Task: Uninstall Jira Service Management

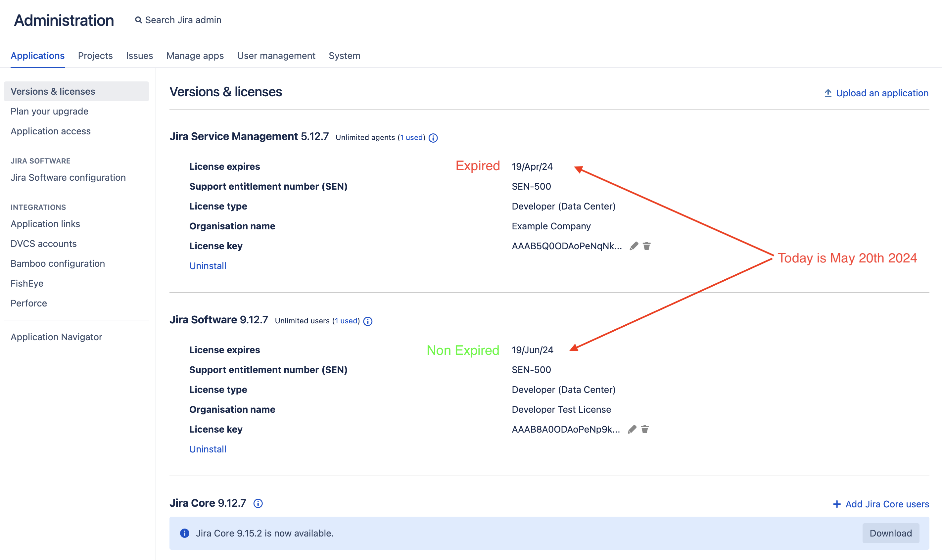Action: (208, 266)
